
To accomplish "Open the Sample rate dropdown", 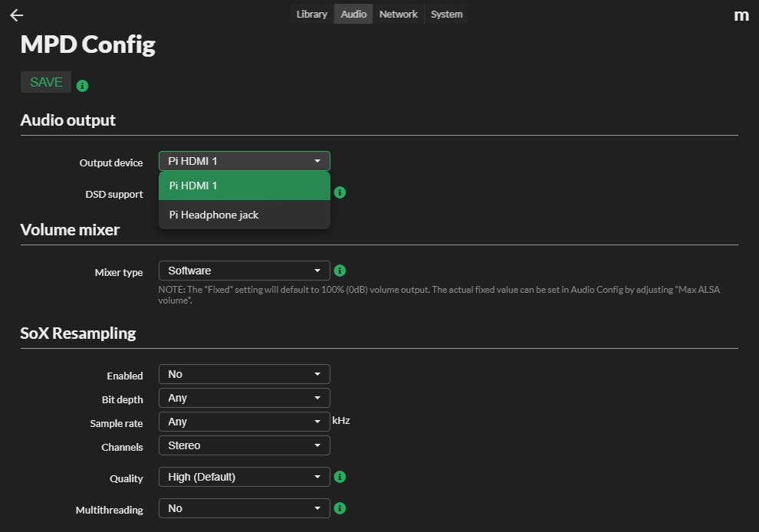I will [244, 422].
